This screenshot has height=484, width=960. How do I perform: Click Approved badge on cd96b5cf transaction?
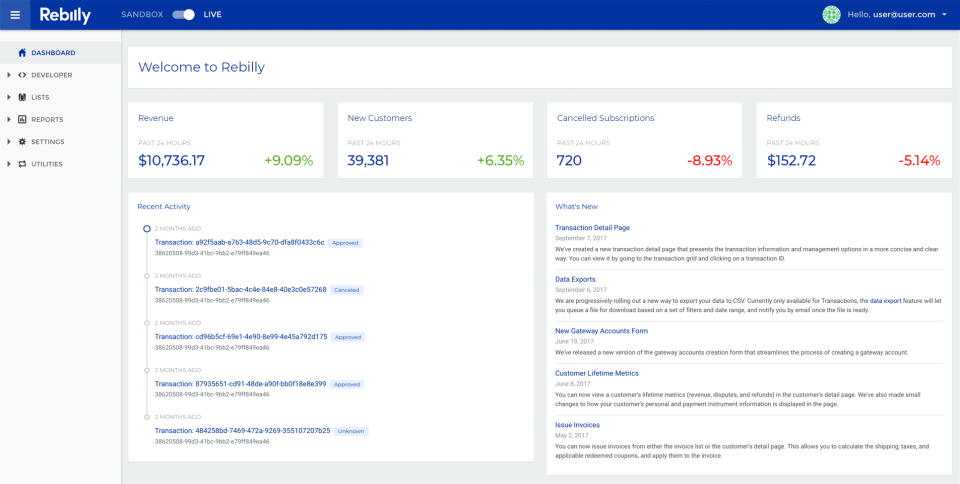[x=348, y=337]
